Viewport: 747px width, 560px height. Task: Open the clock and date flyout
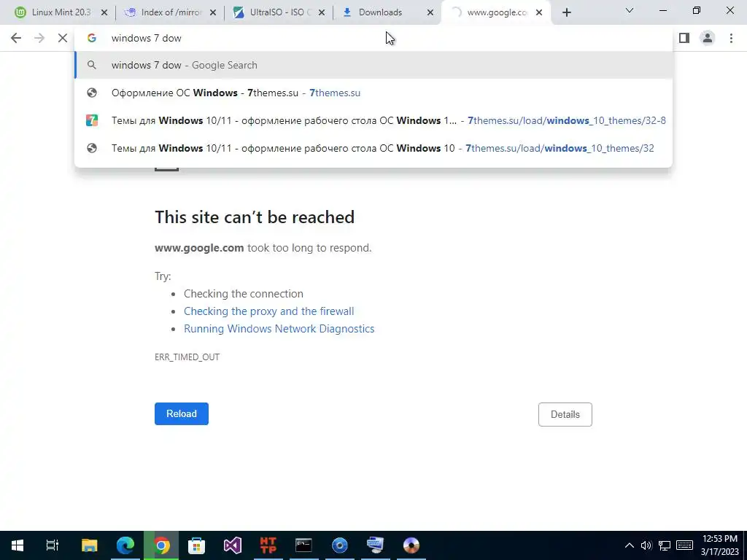[x=720, y=545]
